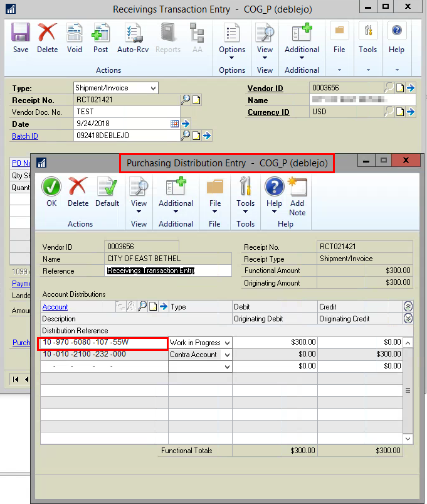Screen dimensions: 427x504
Task: Open the date calendar picker icon
Action: point(175,124)
